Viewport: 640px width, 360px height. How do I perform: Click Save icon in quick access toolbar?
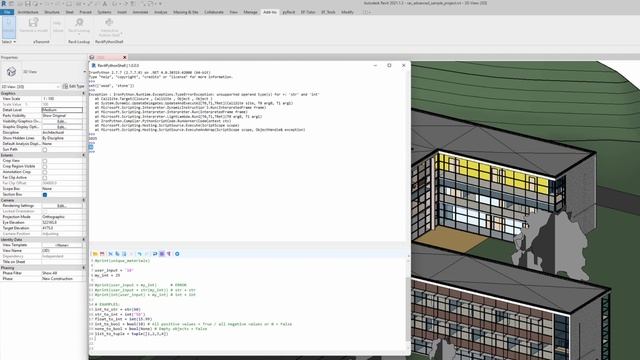point(28,4)
